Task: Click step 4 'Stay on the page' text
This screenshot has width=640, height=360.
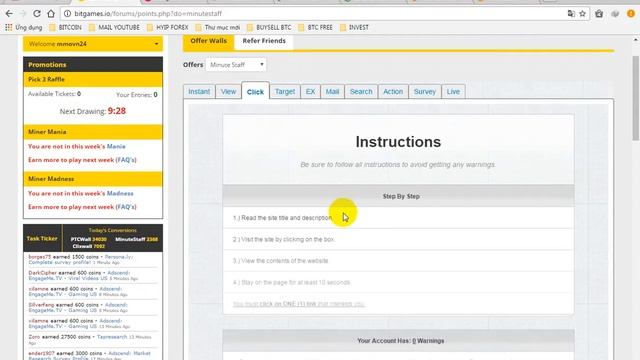Action: 291,282
